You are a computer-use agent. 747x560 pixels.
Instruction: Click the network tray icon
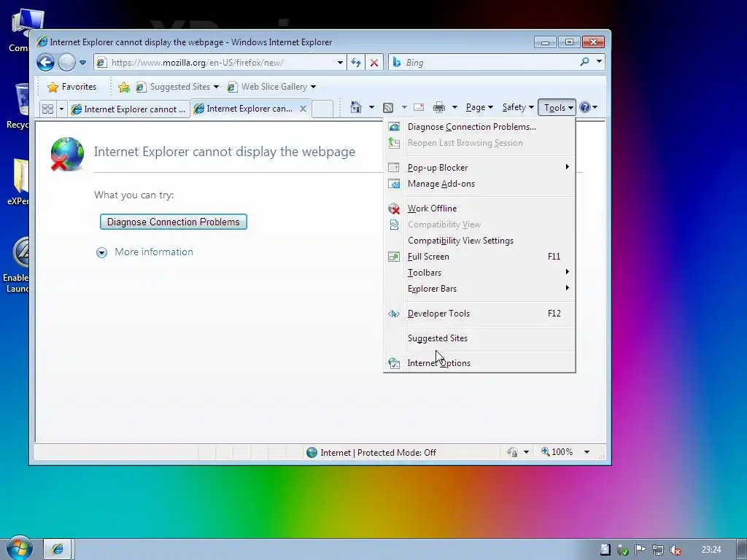click(x=658, y=550)
